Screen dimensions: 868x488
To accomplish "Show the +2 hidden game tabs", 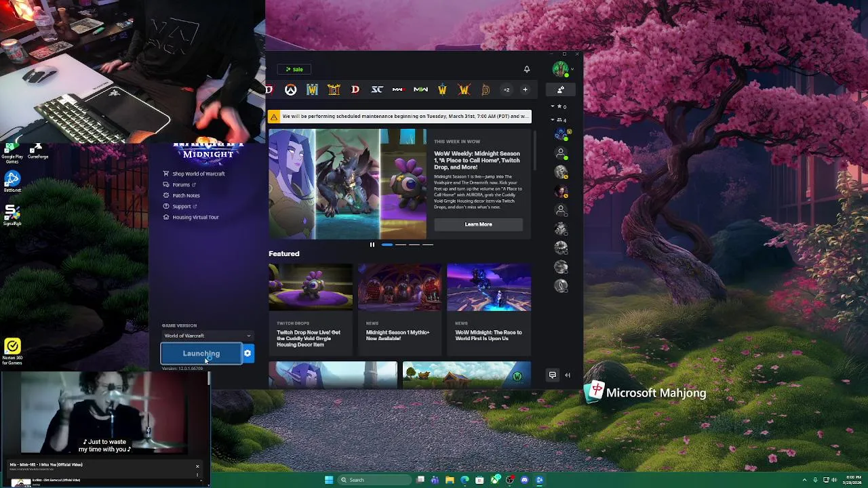I will click(506, 89).
